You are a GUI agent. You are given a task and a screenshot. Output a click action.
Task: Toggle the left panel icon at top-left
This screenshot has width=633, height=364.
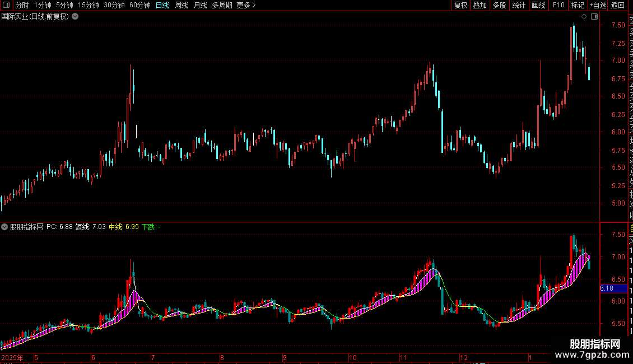6,5
